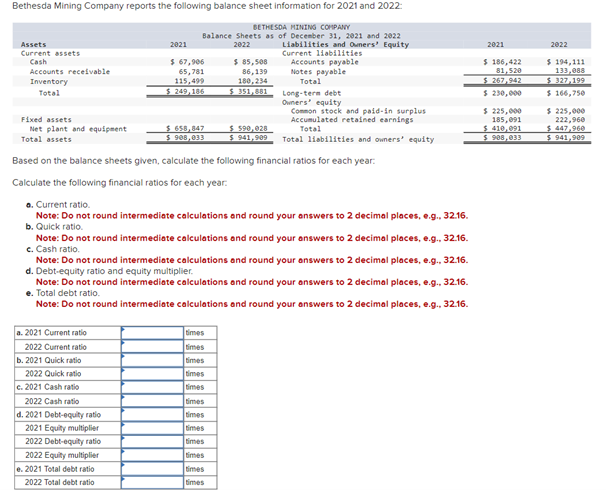Select the '2022 Equity multiplier' row label
Viewport: 606px width, 490px height.
click(62, 455)
